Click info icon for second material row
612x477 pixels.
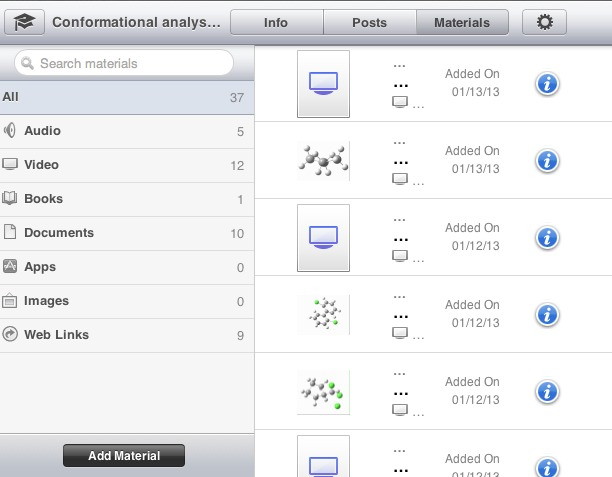coord(547,161)
